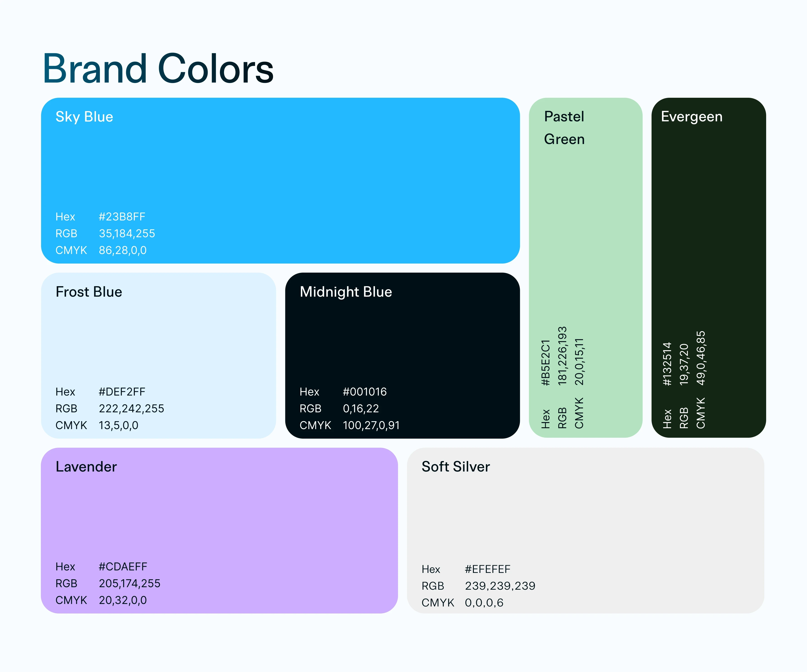This screenshot has height=672, width=807.
Task: Select Soft Silver RGB value 239,239,239
Action: [x=500, y=586]
